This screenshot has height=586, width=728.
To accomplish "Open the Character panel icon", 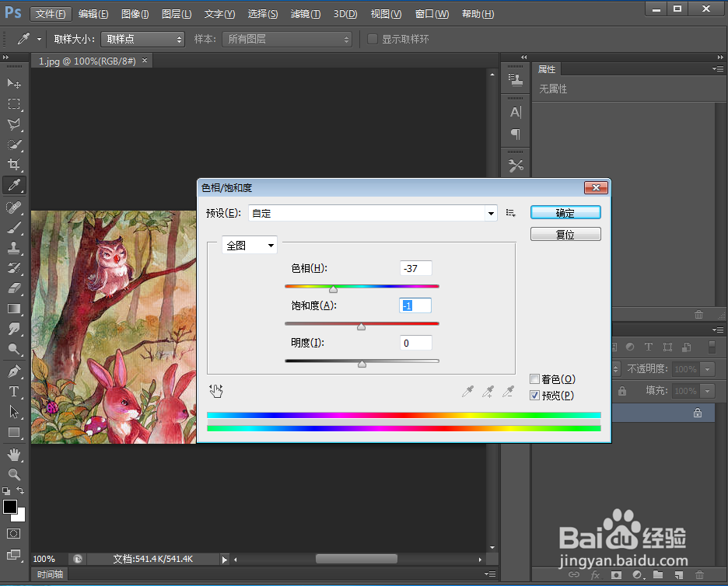I will pos(516,112).
